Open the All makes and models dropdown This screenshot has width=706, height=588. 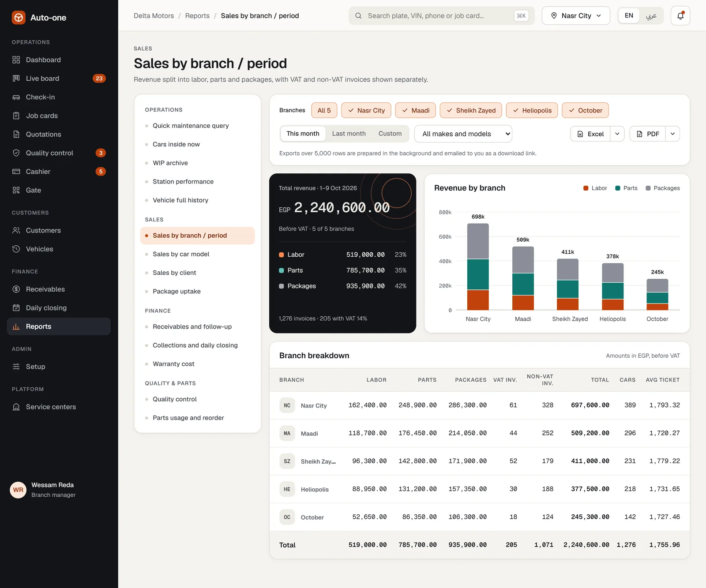(463, 134)
